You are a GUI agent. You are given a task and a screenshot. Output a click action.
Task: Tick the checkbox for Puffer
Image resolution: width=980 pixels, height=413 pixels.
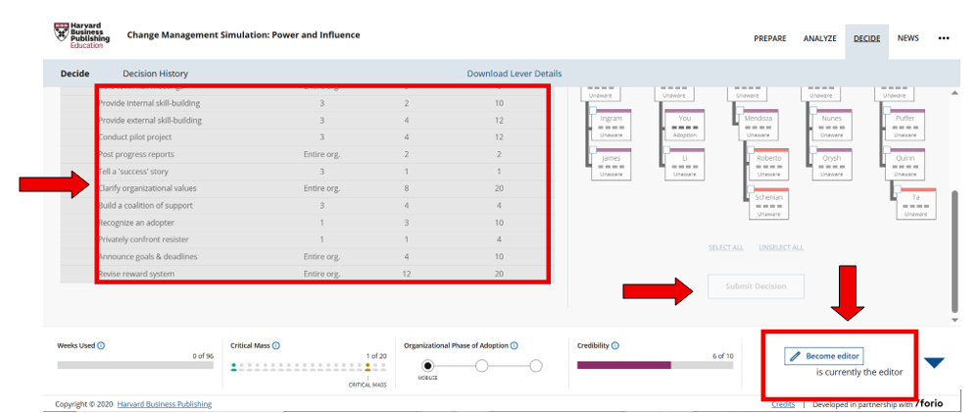pos(889,112)
